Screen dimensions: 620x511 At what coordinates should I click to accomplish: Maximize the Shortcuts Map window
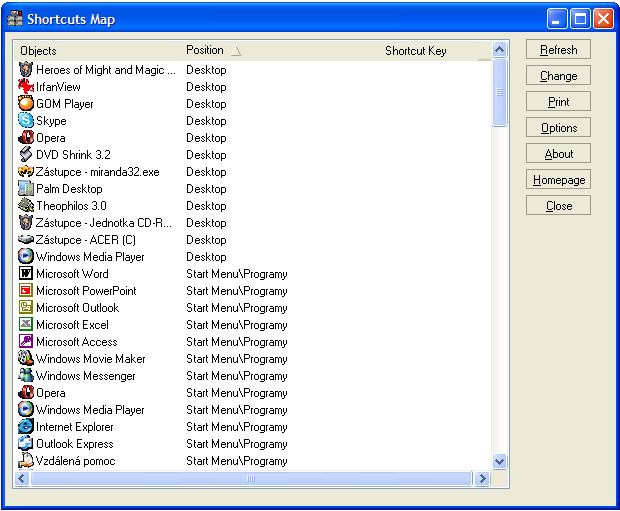click(580, 19)
